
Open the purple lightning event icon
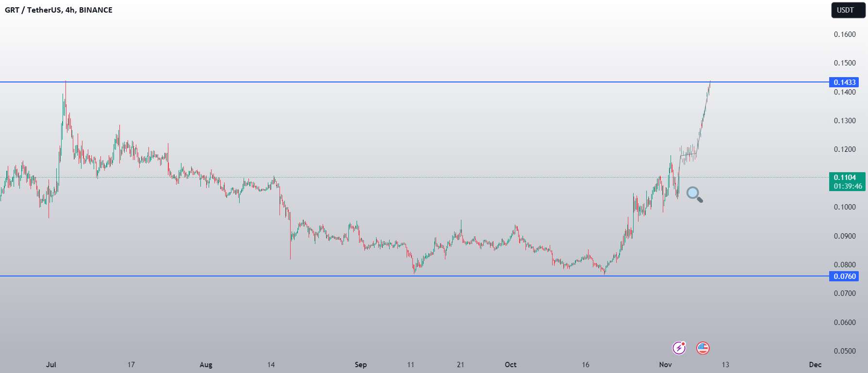(679, 348)
